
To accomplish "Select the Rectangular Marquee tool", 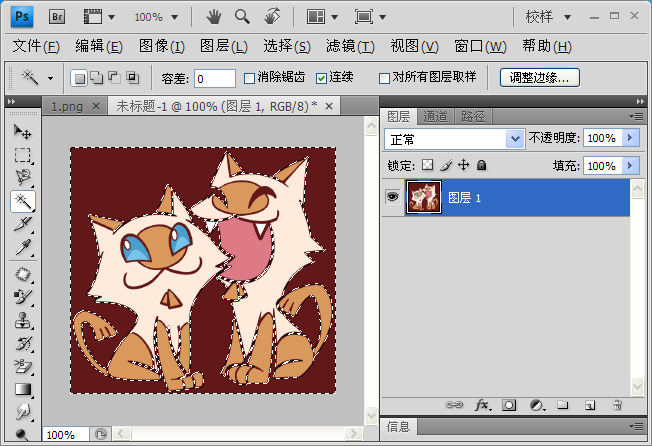I will 22,155.
